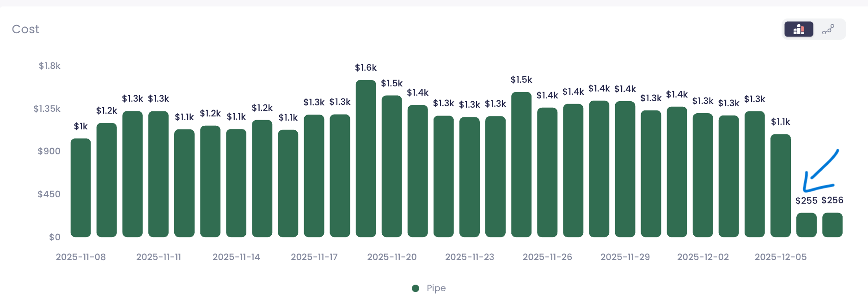Click the $256 bar at far right
This screenshot has height=305, width=868.
(x=832, y=224)
